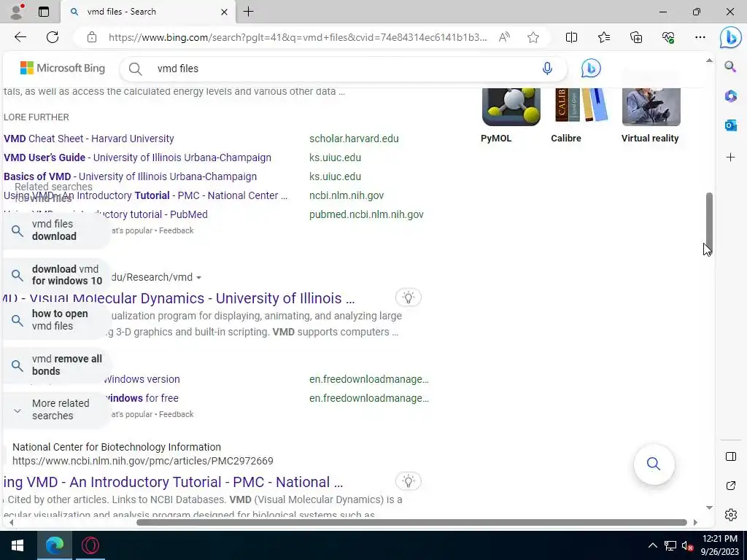
Task: Open Outlook in the sidebar
Action: (730, 125)
